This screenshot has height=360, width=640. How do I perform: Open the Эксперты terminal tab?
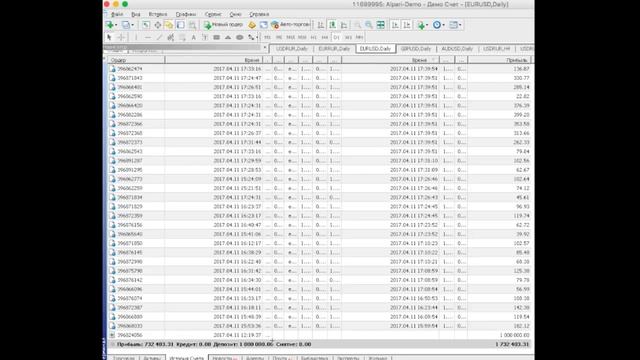(x=348, y=358)
